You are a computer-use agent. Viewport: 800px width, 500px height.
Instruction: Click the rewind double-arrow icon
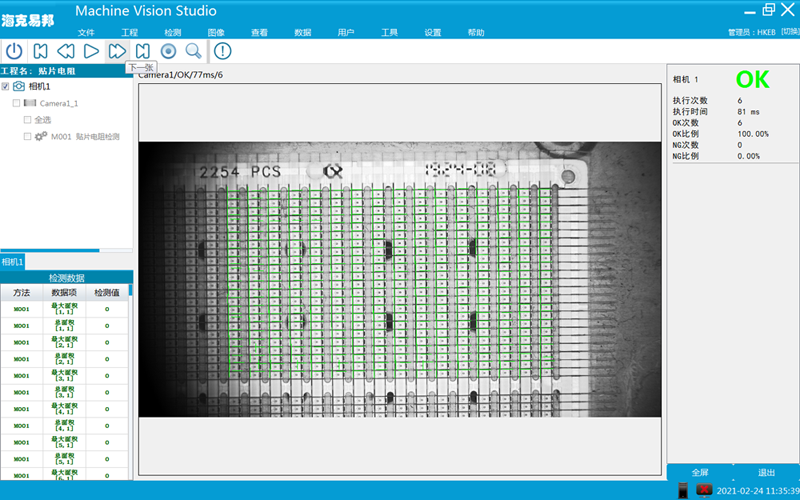point(65,51)
